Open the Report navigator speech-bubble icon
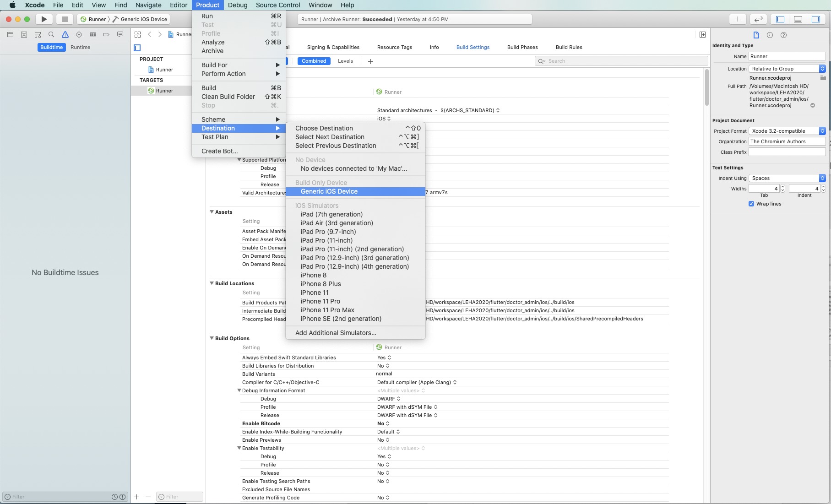Image resolution: width=831 pixels, height=504 pixels. point(120,34)
